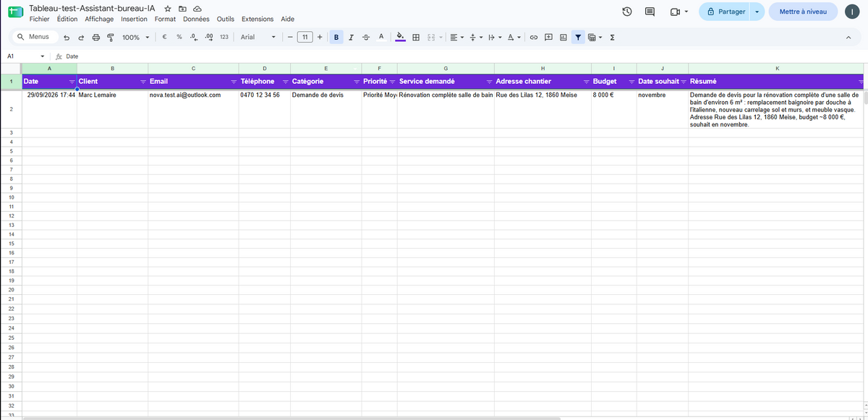Image resolution: width=868 pixels, height=420 pixels.
Task: Undo the last action
Action: click(67, 37)
